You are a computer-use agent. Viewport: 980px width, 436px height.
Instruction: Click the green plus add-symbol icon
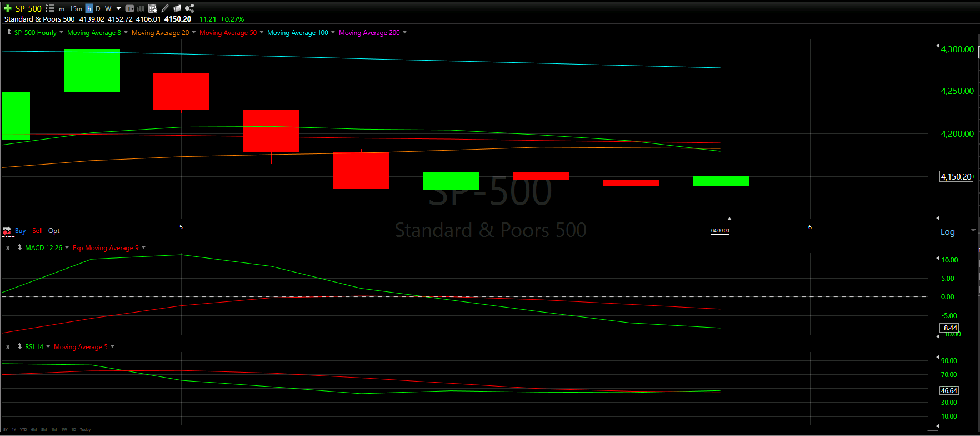[x=8, y=8]
